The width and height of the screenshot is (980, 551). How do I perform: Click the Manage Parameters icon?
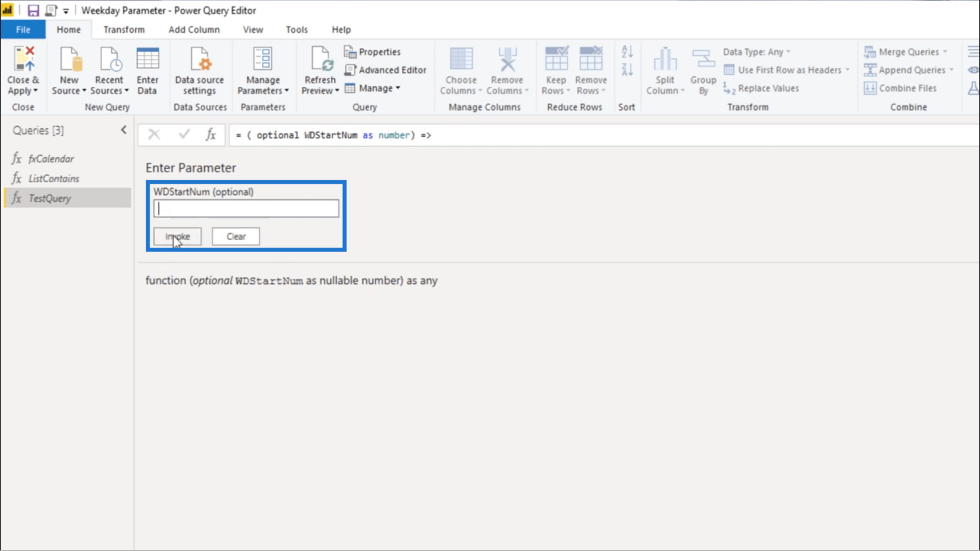[262, 59]
